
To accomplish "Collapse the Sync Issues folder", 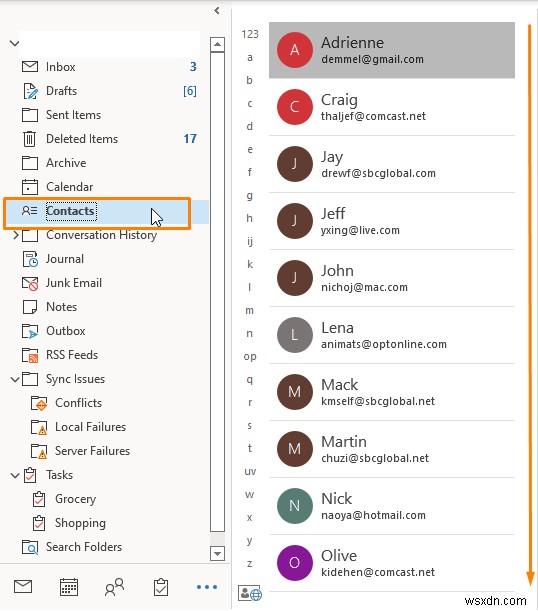I will coord(15,379).
